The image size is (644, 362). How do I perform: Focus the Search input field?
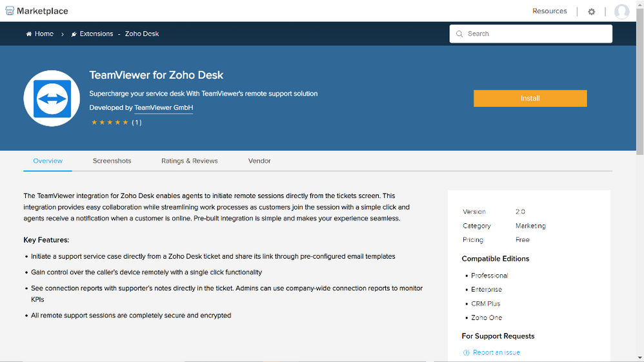tap(536, 34)
